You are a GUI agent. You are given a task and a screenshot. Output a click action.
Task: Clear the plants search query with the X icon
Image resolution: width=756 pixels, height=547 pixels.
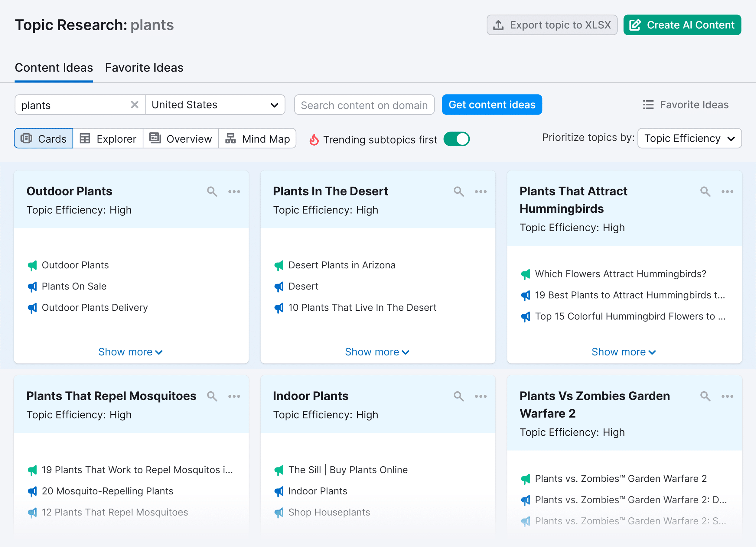click(x=135, y=105)
